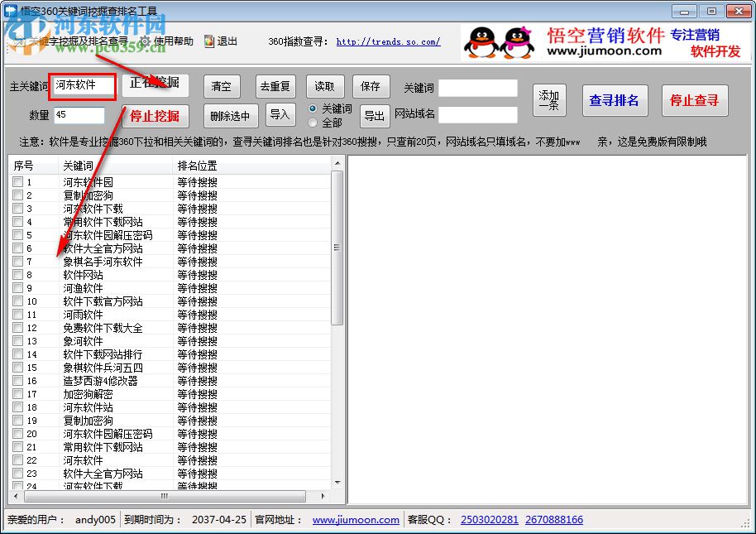Viewport: 756px width, 534px height.
Task: Select keyword 免费软件下载大全 in row 12
Action: pos(103,328)
